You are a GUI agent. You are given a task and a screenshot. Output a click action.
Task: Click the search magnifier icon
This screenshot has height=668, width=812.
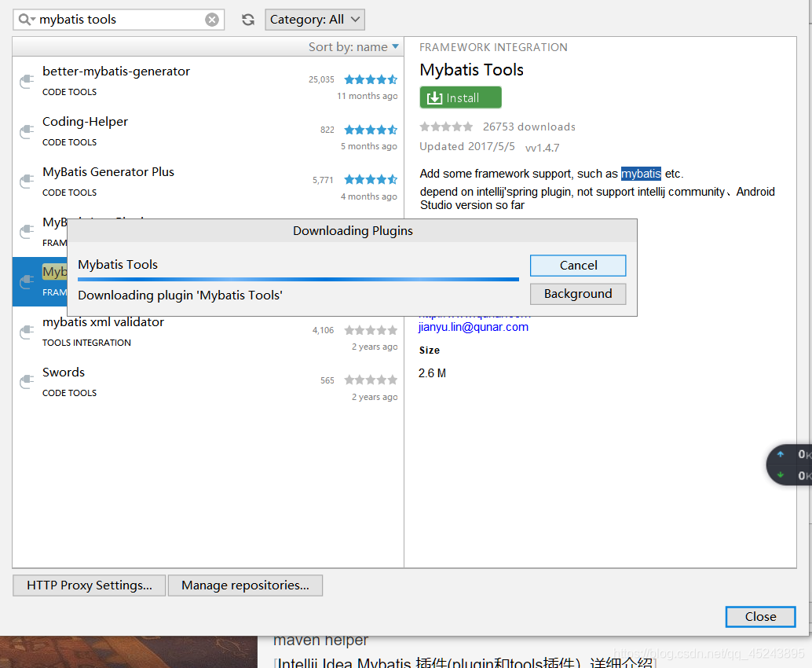click(x=25, y=20)
